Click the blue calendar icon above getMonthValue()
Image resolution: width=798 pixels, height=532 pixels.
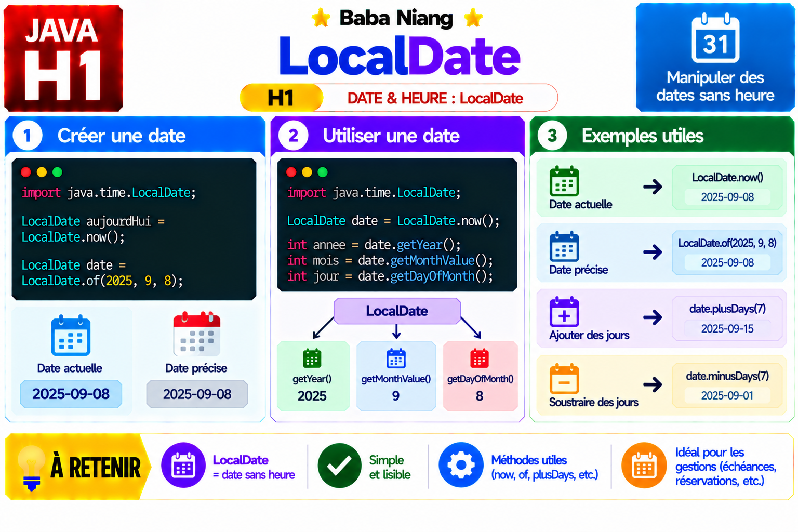[x=396, y=358]
